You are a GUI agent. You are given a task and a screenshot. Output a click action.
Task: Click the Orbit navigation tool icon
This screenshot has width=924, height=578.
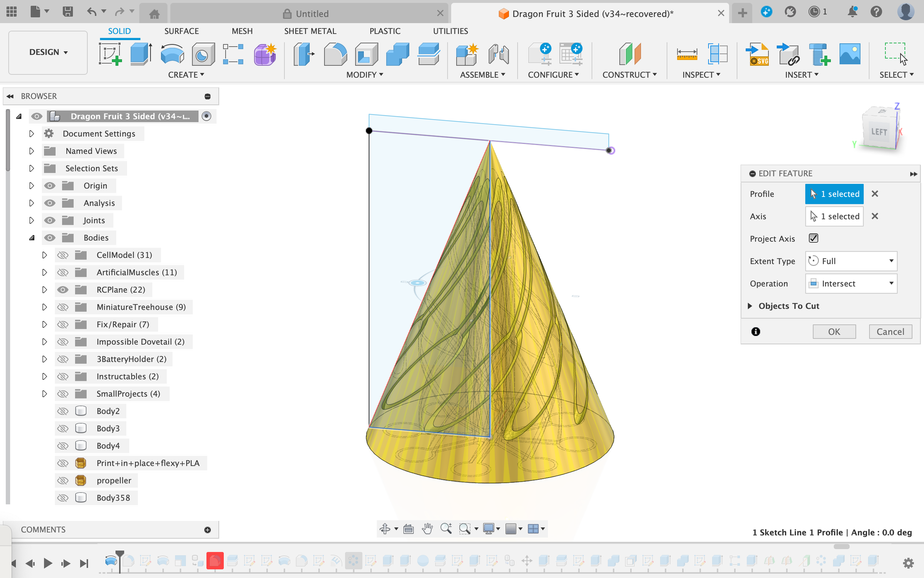385,529
